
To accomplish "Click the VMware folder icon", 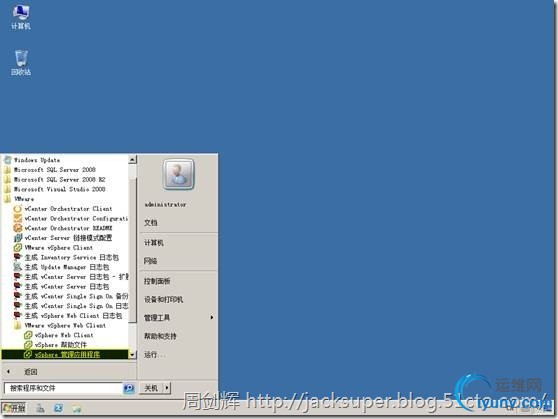I will [8, 199].
